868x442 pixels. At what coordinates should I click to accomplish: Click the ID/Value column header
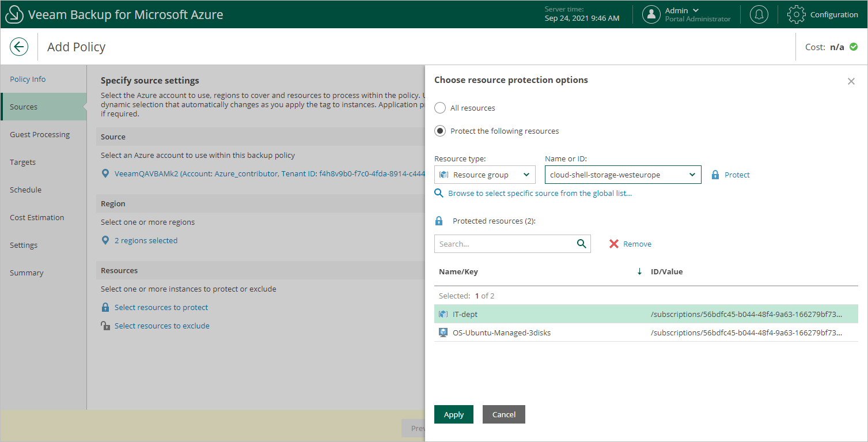point(667,271)
